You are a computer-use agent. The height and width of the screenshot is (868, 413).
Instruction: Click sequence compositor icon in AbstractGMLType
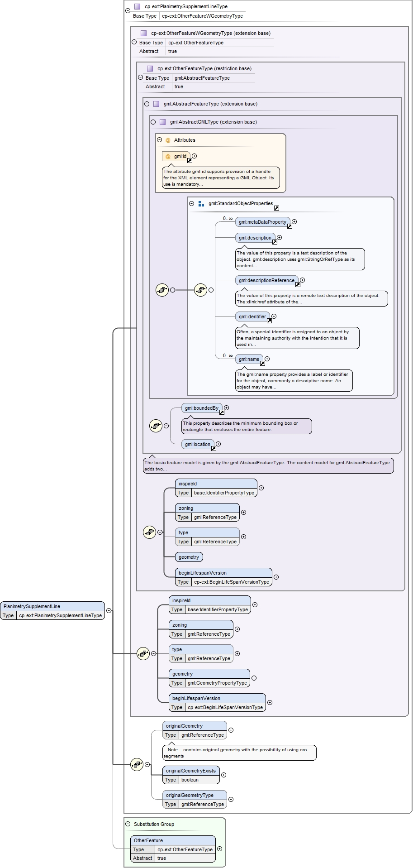click(x=162, y=290)
